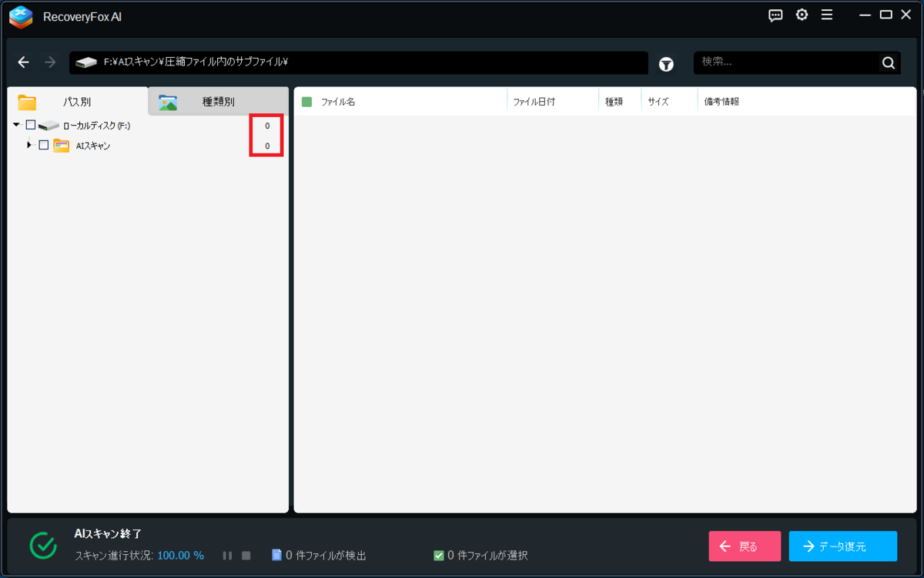Select the ローカルディスク (F:) tree label
Viewport: 924px width, 578px height.
tap(97, 126)
